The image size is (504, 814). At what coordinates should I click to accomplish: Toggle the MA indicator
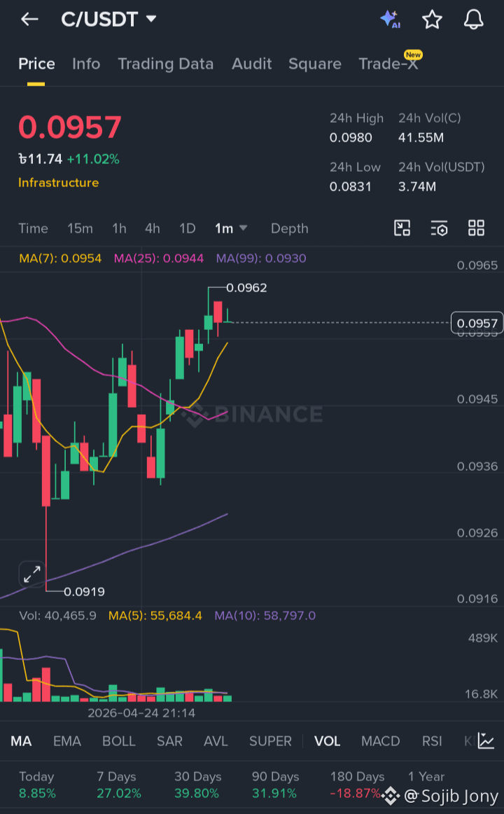(21, 741)
